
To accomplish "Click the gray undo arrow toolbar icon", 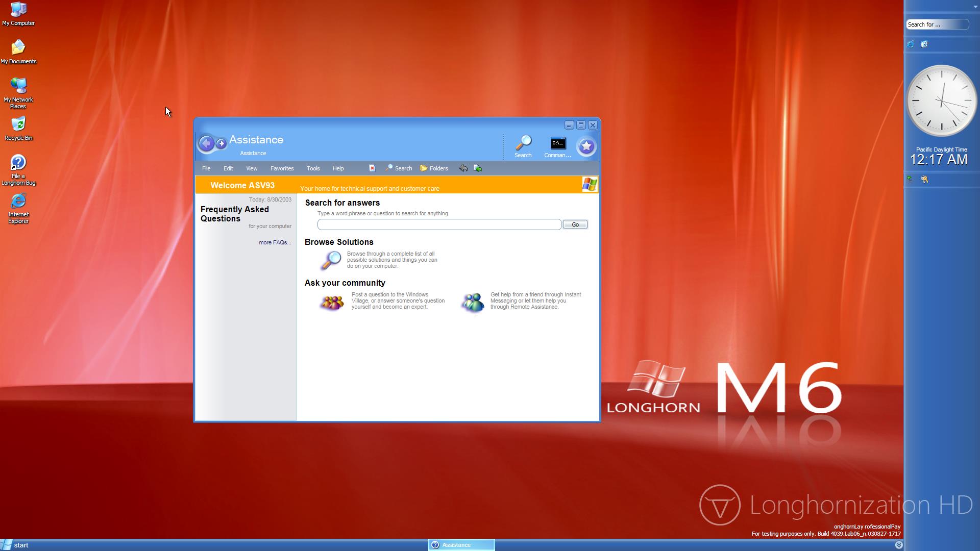I will tap(463, 168).
